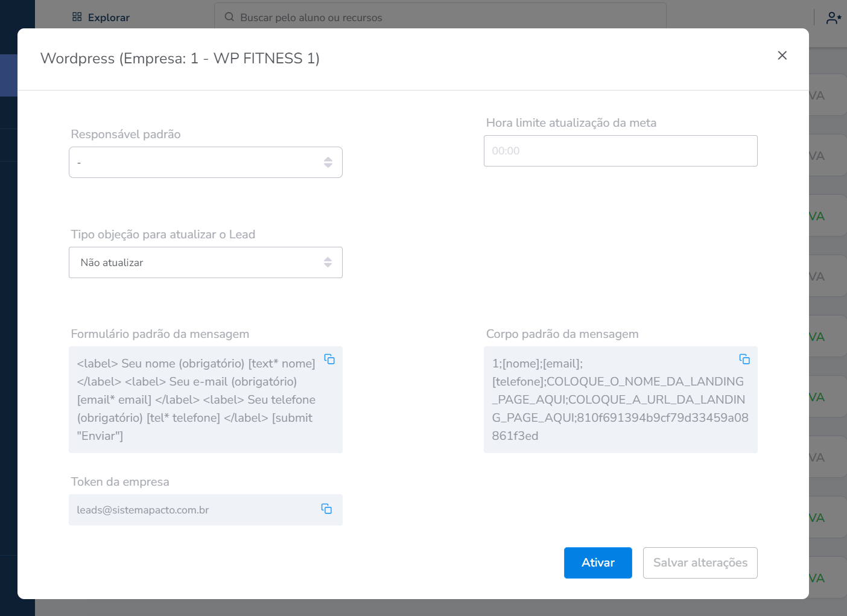Screen dimensions: 847x616
Task: Click the Wordpress dialog title text
Action: (x=180, y=59)
